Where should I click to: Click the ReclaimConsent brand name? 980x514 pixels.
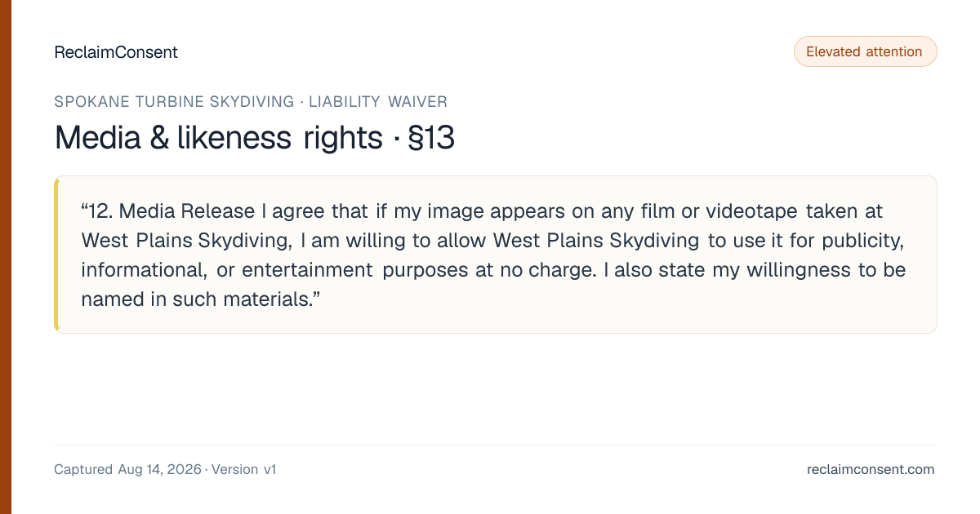[x=116, y=52]
